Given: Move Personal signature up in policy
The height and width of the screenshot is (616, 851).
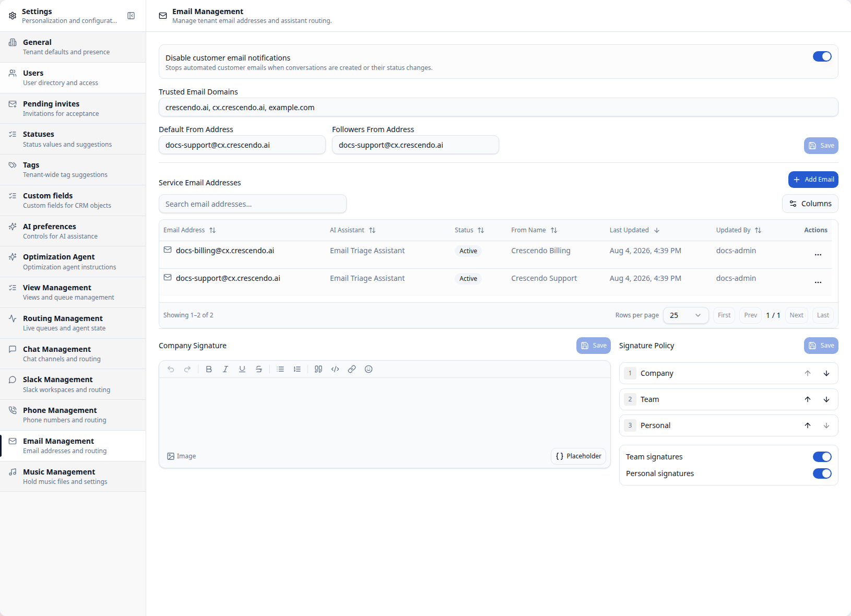Looking at the screenshot, I should [808, 425].
